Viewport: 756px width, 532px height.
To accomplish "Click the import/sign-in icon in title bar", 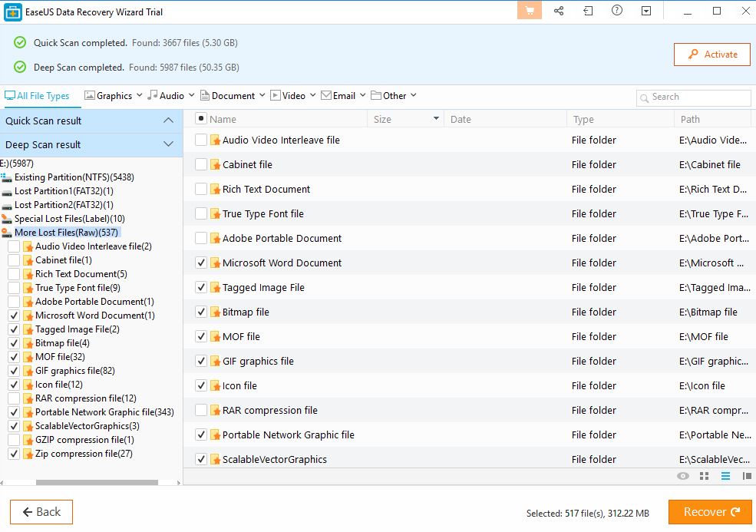I will [588, 11].
